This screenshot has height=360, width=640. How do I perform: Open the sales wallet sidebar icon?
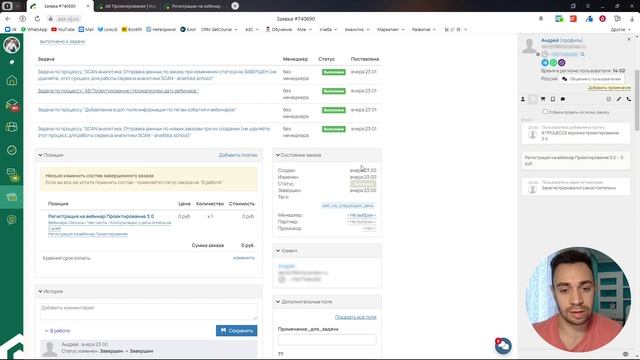tap(11, 197)
